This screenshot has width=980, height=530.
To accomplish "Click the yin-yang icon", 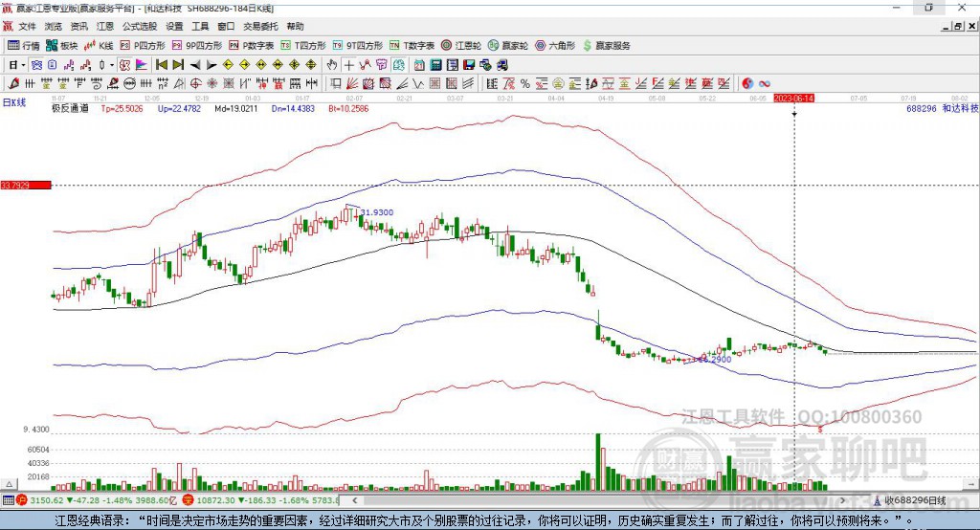I will [747, 84].
